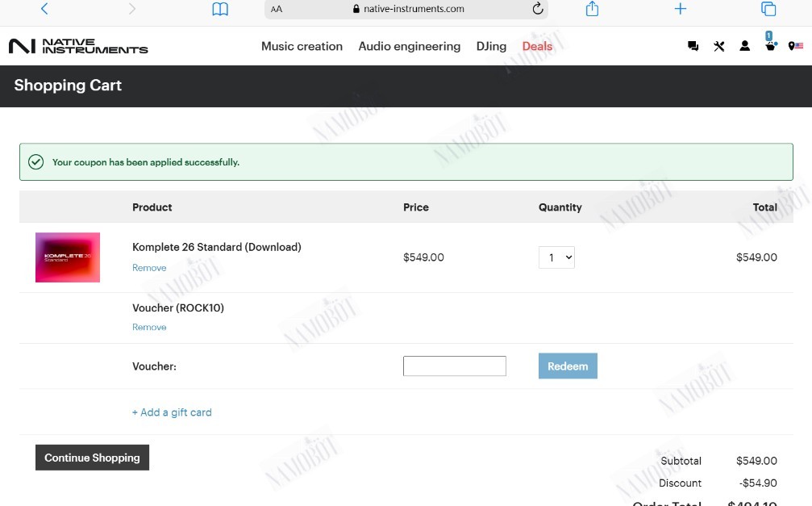
Task: Open the Music creation menu
Action: [x=302, y=46]
